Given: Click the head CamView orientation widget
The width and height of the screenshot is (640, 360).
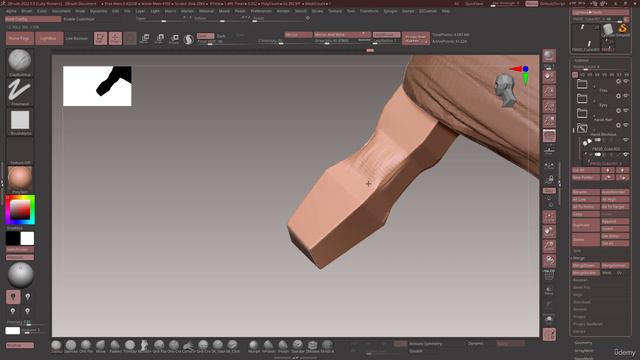Looking at the screenshot, I should tap(505, 91).
